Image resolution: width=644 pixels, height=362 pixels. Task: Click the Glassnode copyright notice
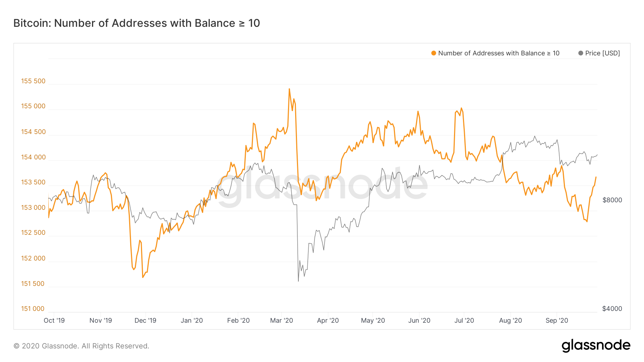[81, 346]
